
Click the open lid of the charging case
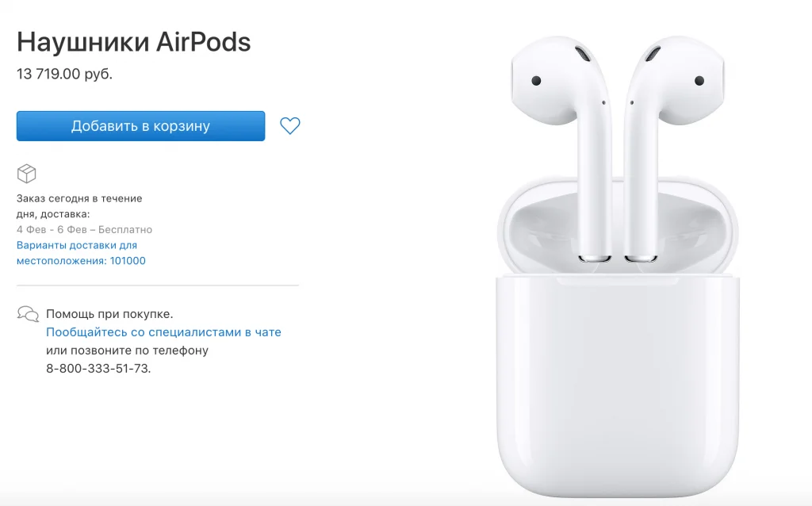pos(618,225)
